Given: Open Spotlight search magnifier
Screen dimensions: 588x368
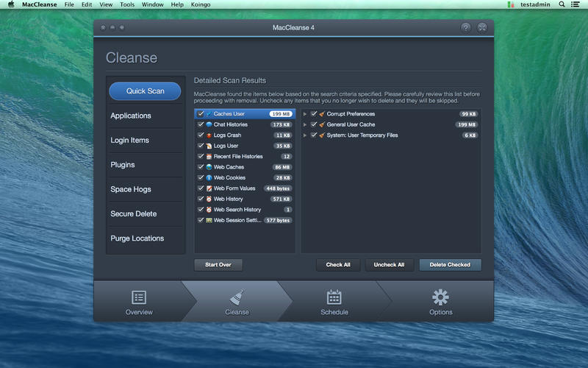Looking at the screenshot, I should point(562,4).
